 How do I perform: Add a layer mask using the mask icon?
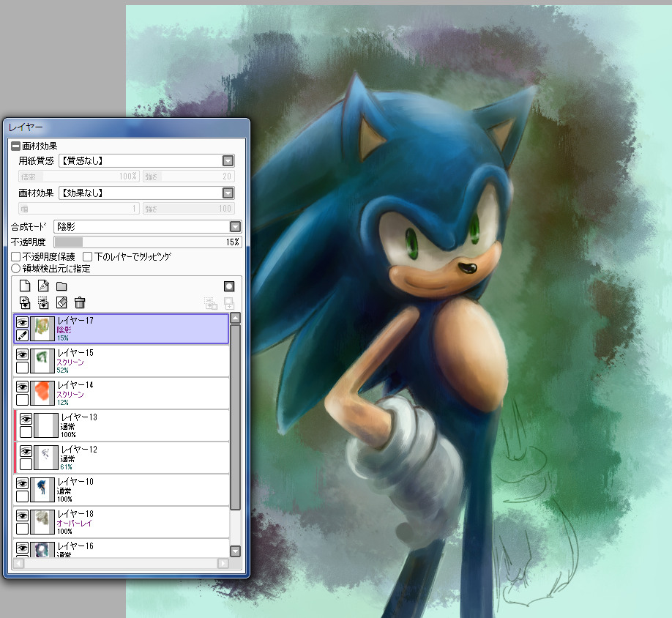(229, 286)
